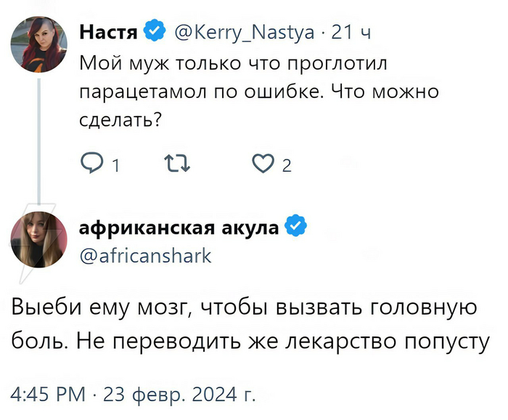Open африканская акула's profile avatar
Viewport: 508px width, 420px height.
coord(34,239)
